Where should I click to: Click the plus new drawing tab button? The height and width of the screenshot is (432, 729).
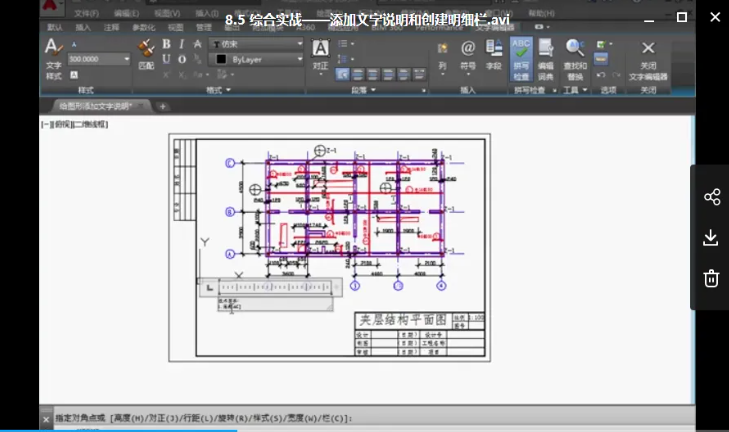coord(163,106)
